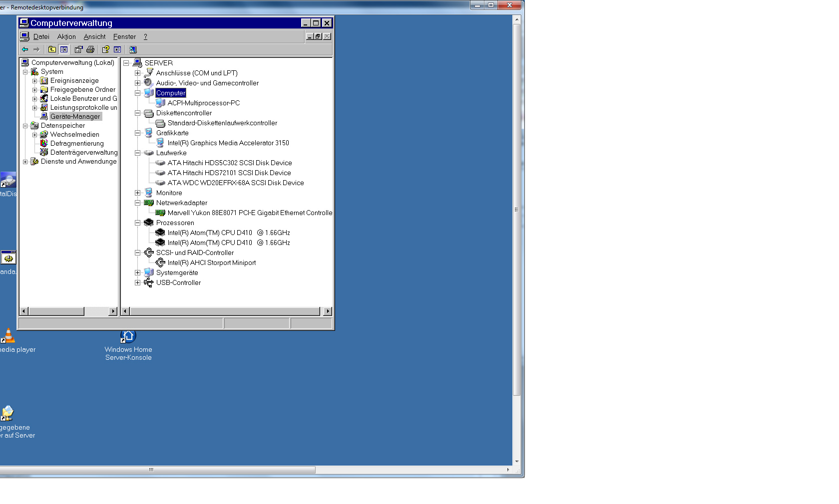Open the Fenster menu
Viewport: 839px width, 504px height.
click(x=124, y=36)
